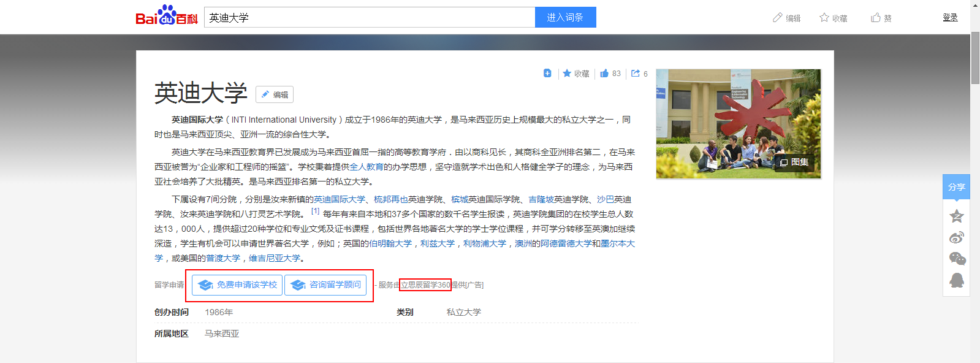Screen dimensions: 980x363
Task: Click the search box containing 英迪大学
Action: 370,17
